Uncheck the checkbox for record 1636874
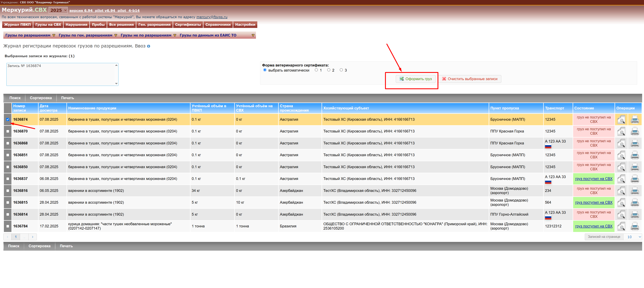The width and height of the screenshot is (644, 288). pyautogui.click(x=8, y=120)
